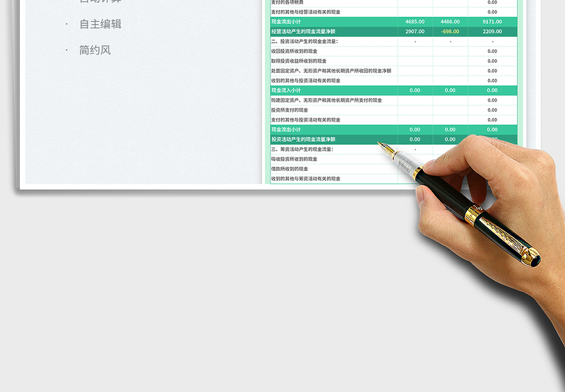565x392 pixels.
Task: Select the 购建固定资产 row label
Action: click(x=326, y=100)
